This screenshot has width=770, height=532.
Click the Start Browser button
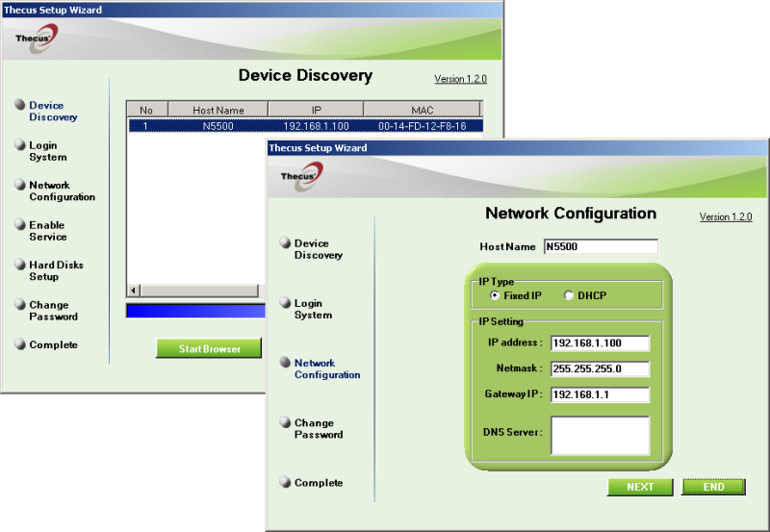[209, 348]
